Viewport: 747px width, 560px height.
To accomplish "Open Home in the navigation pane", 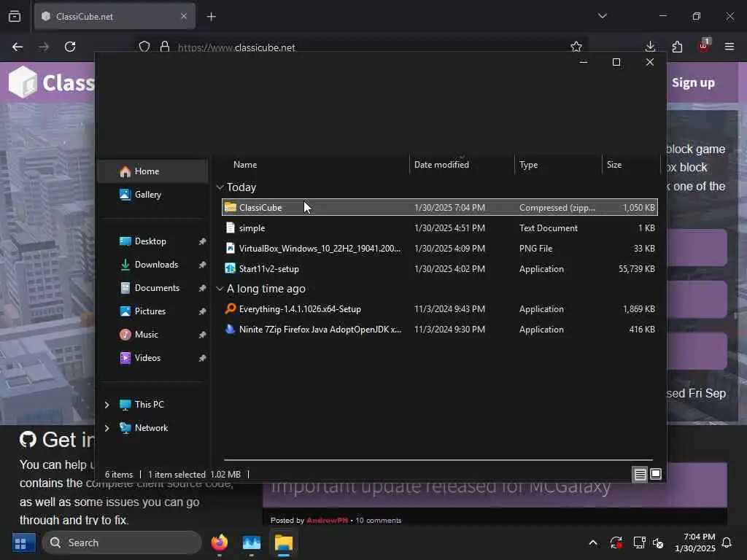I will click(x=152, y=171).
